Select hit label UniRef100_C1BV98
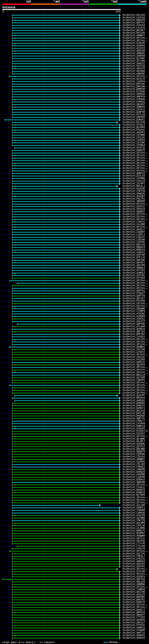Image resolution: width=149 pixels, height=644 pixels. coord(134,477)
